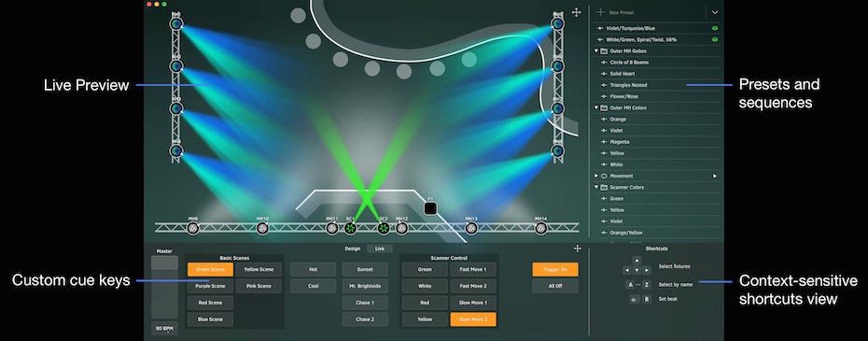Select the F1 fogger fixture
Viewport: 868px width, 341px height.
[x=430, y=208]
